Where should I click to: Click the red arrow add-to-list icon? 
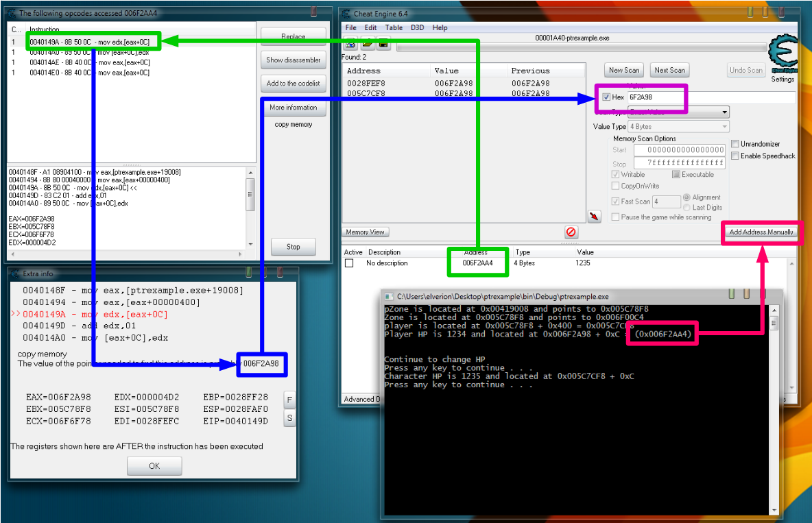coord(595,217)
